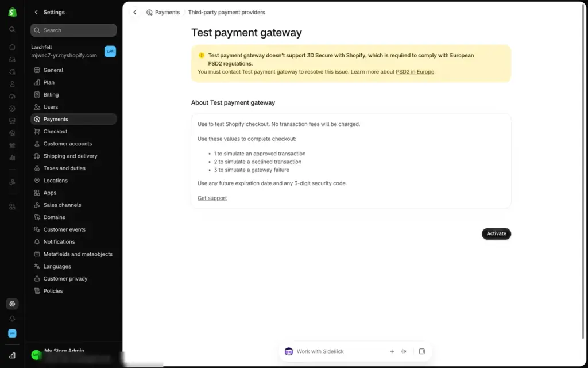Open the PSD2 in Europe link
Image resolution: width=588 pixels, height=368 pixels.
[415, 72]
